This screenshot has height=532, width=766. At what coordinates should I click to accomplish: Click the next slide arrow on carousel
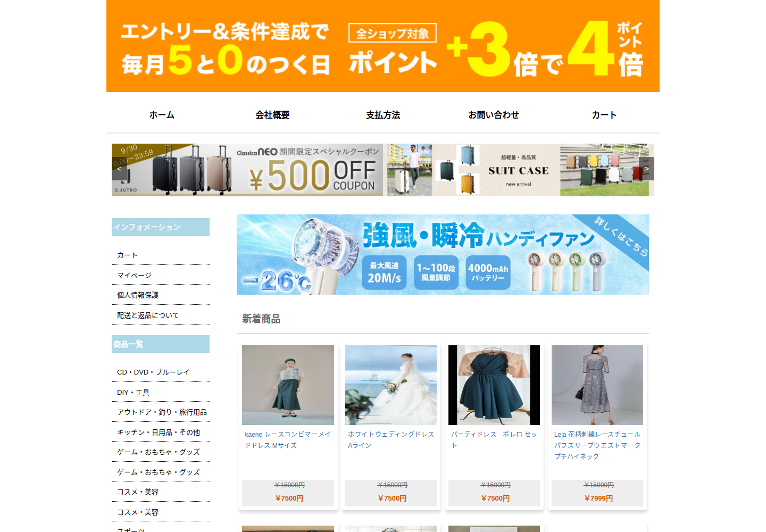tap(646, 169)
